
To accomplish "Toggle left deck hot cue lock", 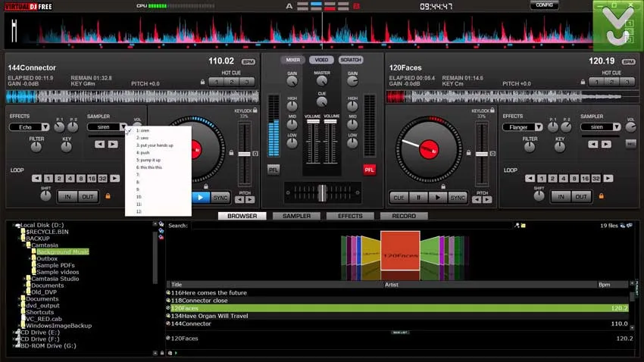I will click(x=202, y=82).
